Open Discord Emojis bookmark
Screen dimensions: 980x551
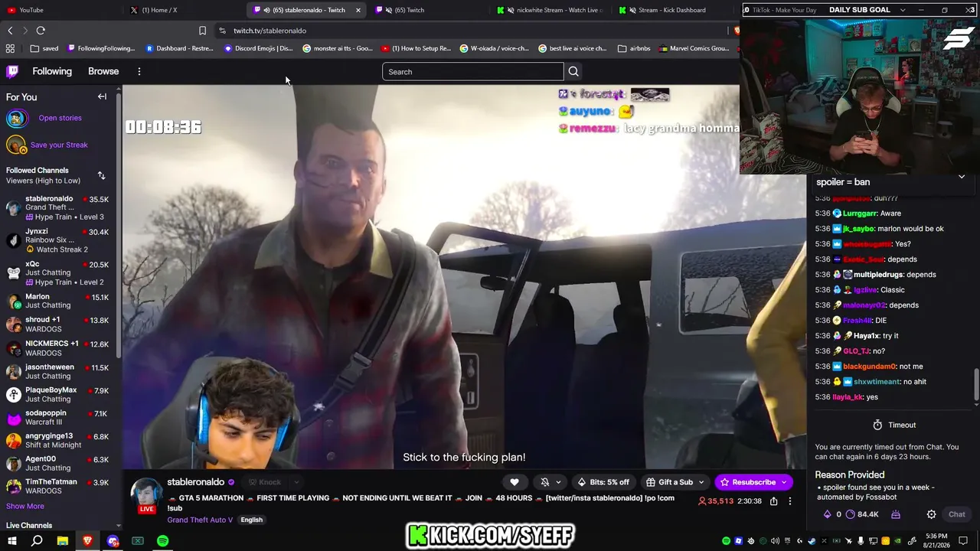point(259,48)
